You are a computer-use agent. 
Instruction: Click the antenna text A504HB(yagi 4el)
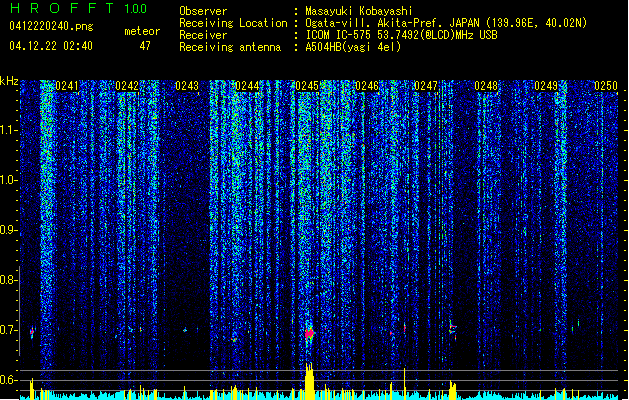353,47
